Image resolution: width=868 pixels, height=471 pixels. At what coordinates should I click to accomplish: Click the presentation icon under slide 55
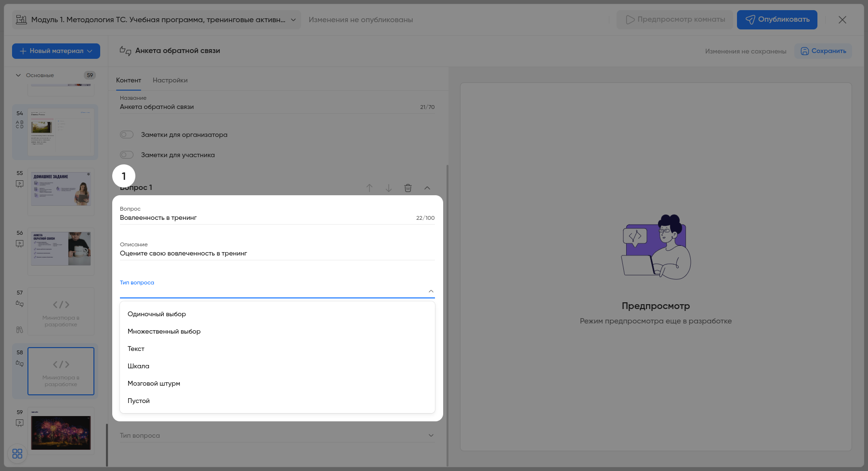[20, 184]
